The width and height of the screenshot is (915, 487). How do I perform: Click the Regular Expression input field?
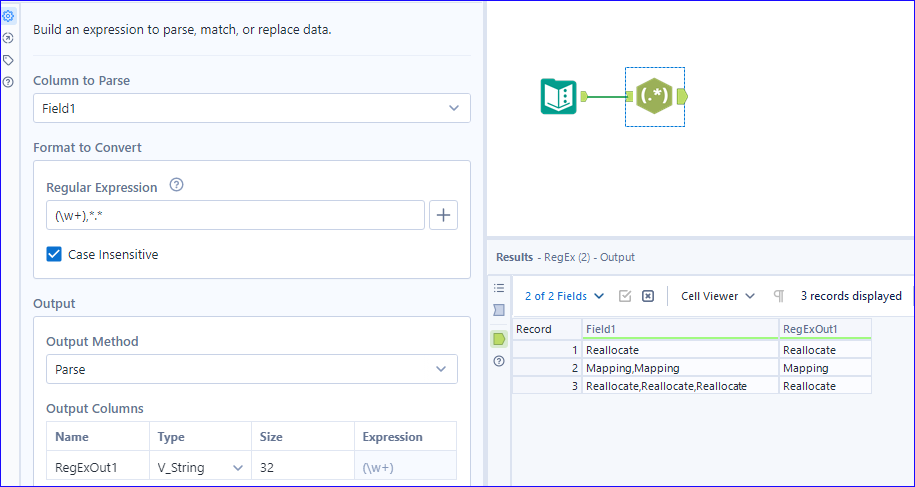click(x=235, y=215)
